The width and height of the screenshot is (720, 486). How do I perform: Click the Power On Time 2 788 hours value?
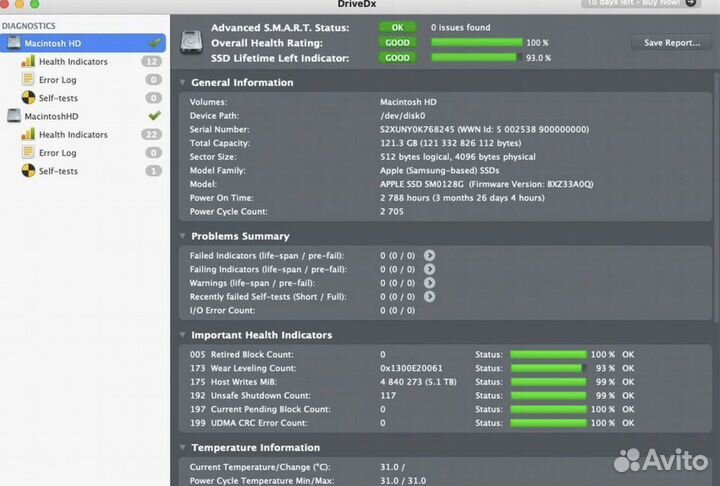coord(462,198)
